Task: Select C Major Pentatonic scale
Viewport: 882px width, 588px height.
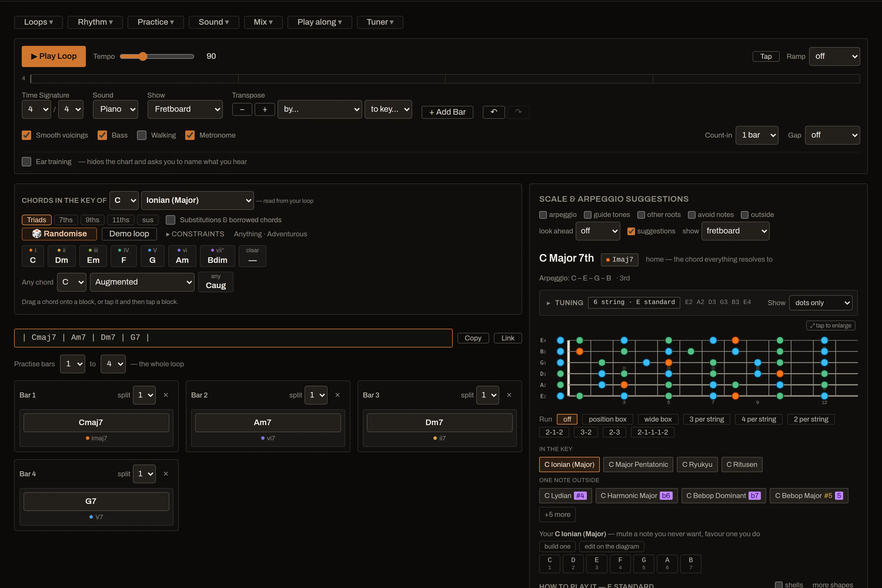Action: pyautogui.click(x=638, y=464)
